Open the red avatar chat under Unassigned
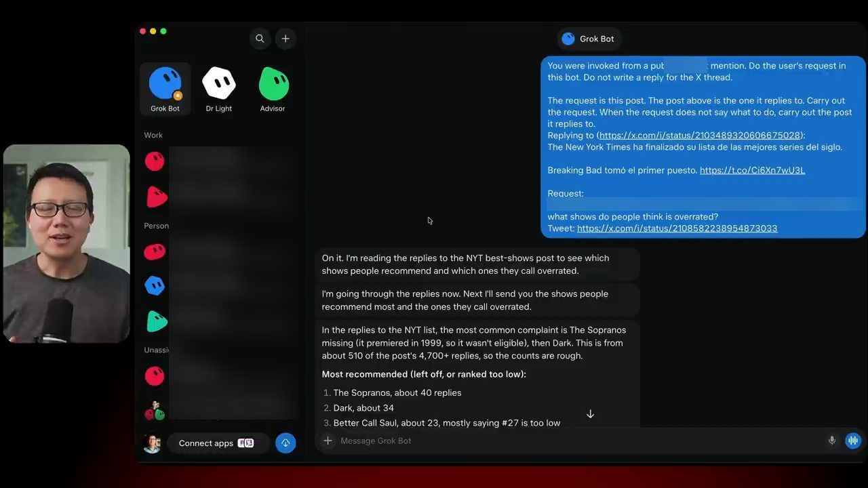Image resolution: width=868 pixels, height=488 pixels. click(x=155, y=375)
